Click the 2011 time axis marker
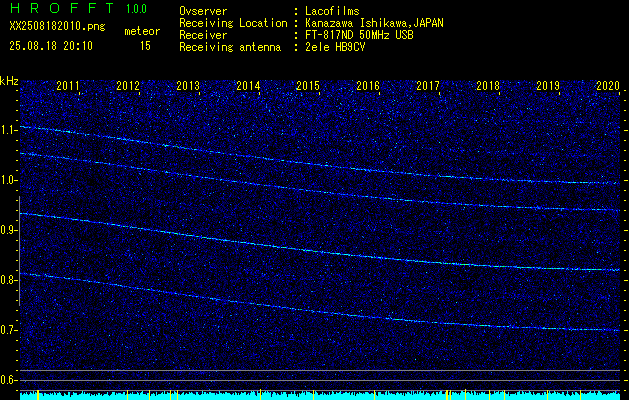629x400 pixels. click(68, 85)
